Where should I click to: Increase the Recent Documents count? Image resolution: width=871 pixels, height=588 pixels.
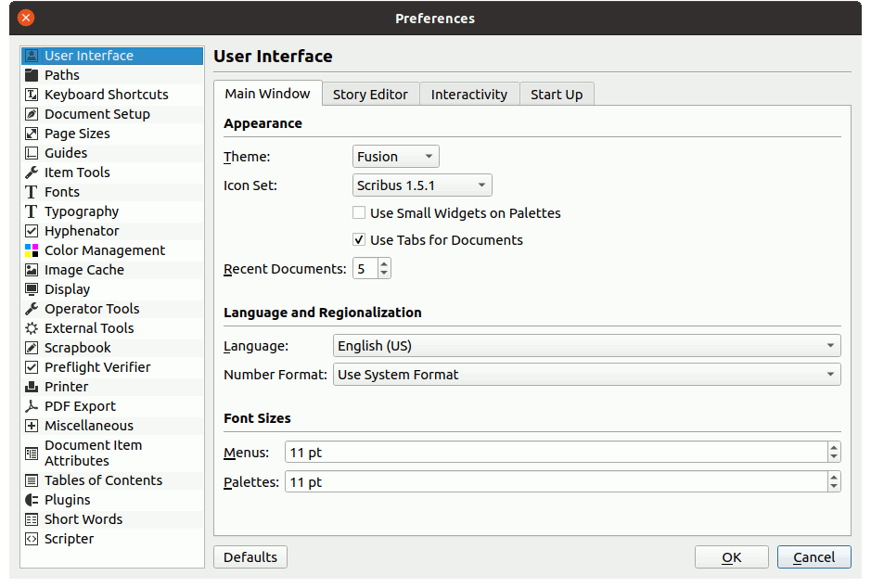(x=385, y=264)
